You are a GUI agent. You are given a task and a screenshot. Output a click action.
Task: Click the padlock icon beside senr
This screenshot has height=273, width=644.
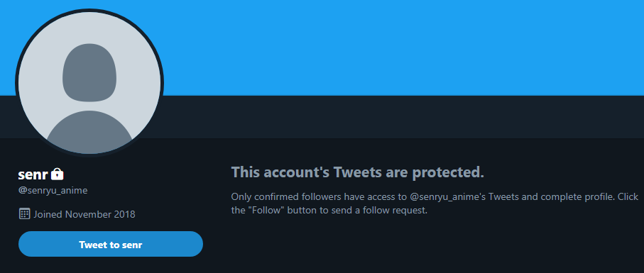[58, 174]
